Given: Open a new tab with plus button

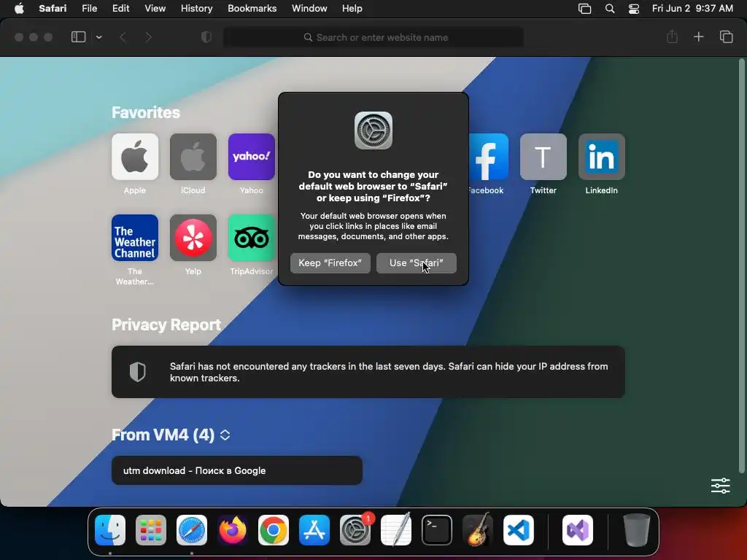Looking at the screenshot, I should [x=698, y=37].
